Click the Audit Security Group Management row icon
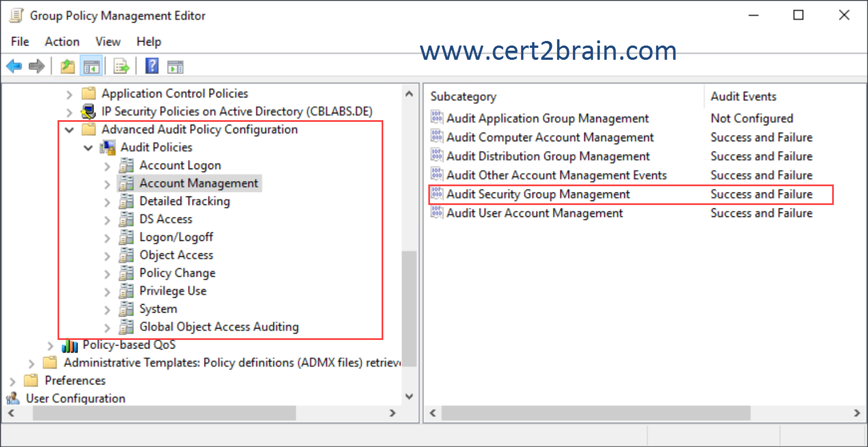Viewport: 868px width, 447px height. 437,194
